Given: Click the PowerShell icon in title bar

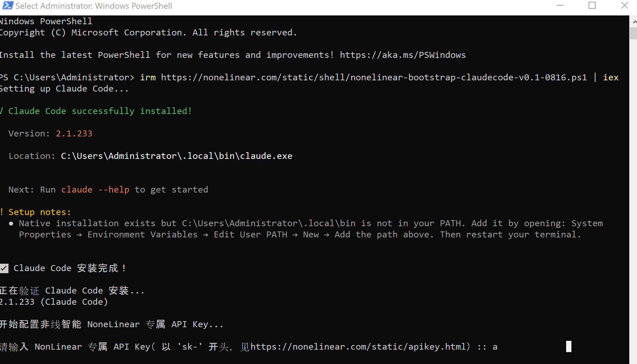Looking at the screenshot, I should (8, 6).
